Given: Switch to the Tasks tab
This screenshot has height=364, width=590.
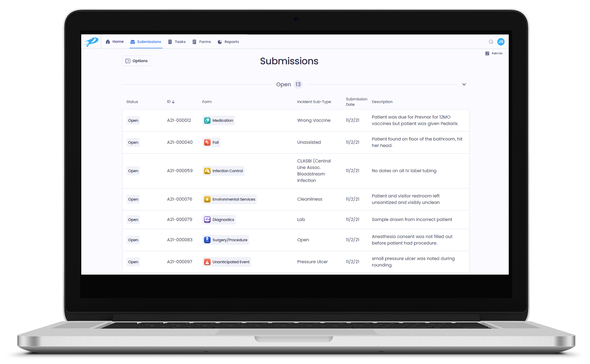Looking at the screenshot, I should [x=177, y=42].
